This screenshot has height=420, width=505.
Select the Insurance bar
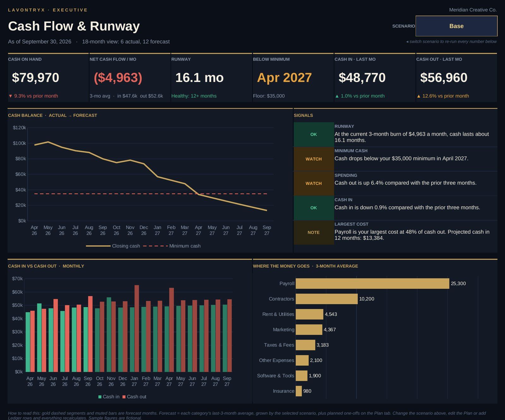click(299, 391)
